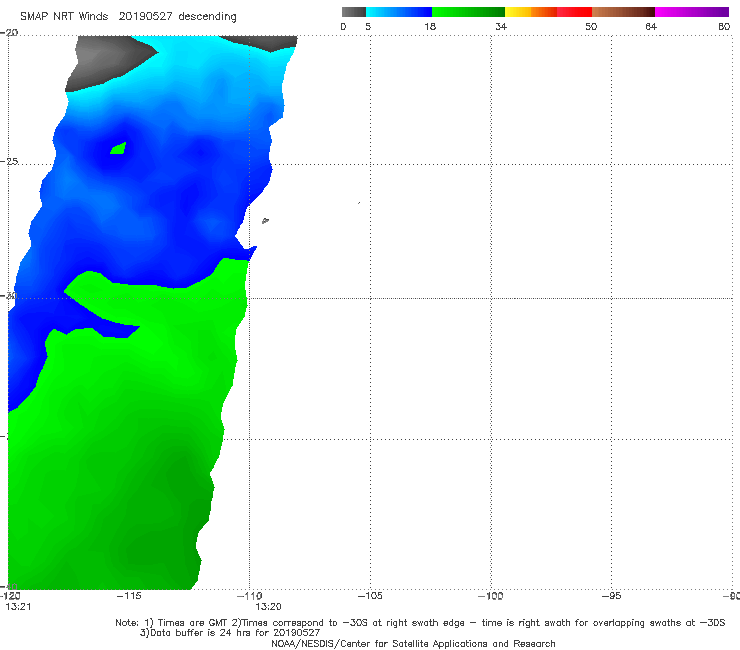Click the 'SMAP NRT Winds 20190527 descending' title
The width and height of the screenshot is (740, 650).
[x=128, y=16]
